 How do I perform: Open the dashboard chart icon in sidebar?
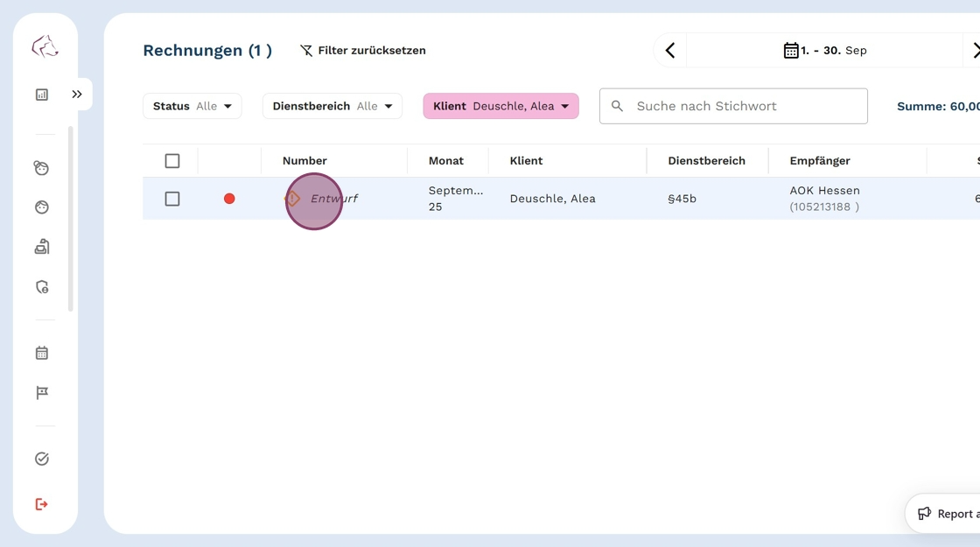[x=42, y=95]
